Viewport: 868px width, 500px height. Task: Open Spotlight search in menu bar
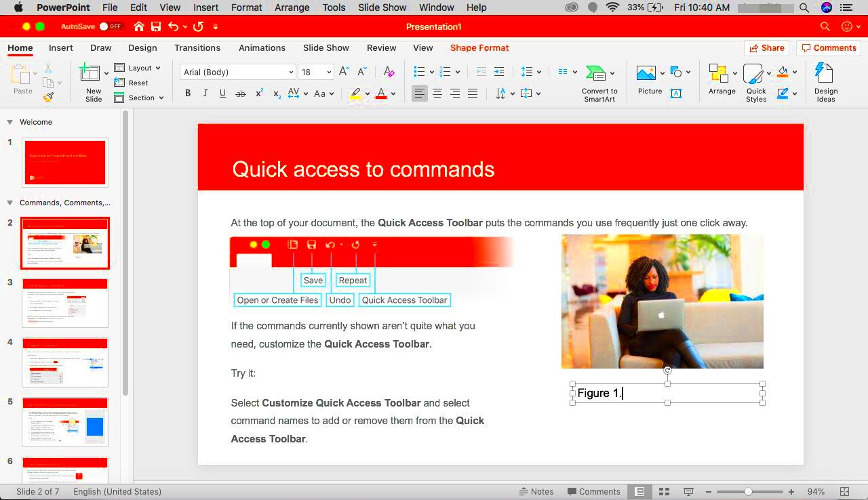[804, 7]
